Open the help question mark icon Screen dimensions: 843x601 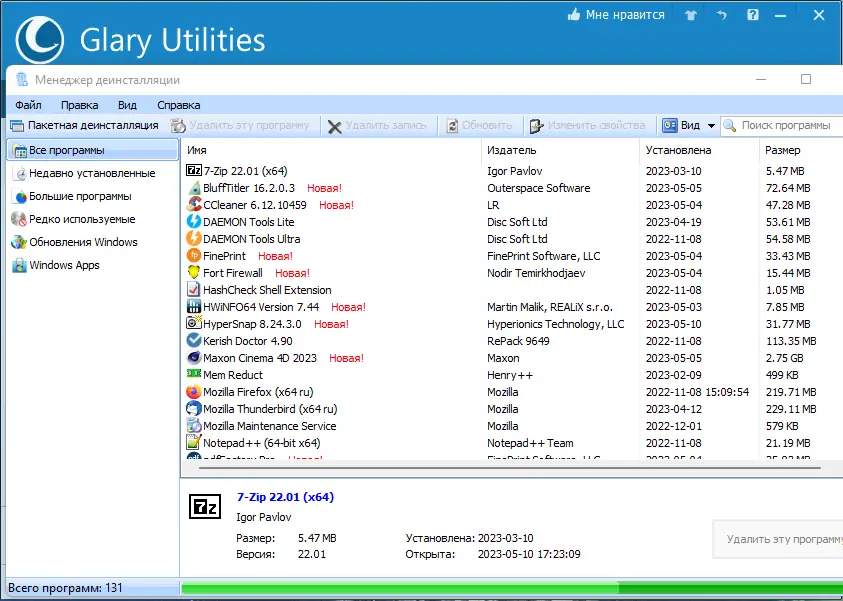point(753,15)
